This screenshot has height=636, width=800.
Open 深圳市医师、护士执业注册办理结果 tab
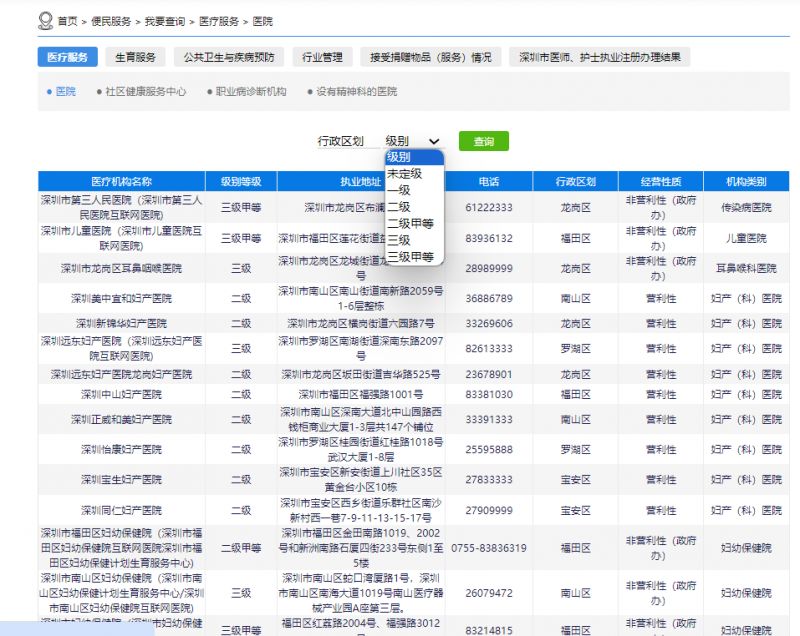pos(599,57)
